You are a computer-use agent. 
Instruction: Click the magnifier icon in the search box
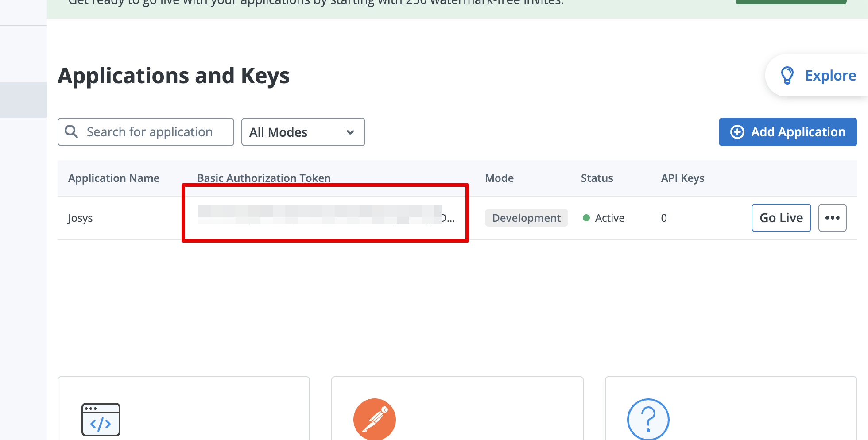point(71,131)
